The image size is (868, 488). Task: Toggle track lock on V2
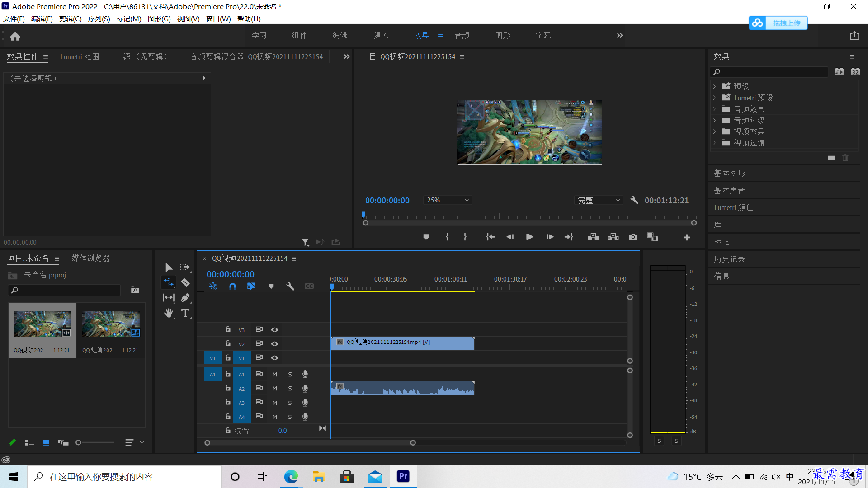(x=228, y=343)
